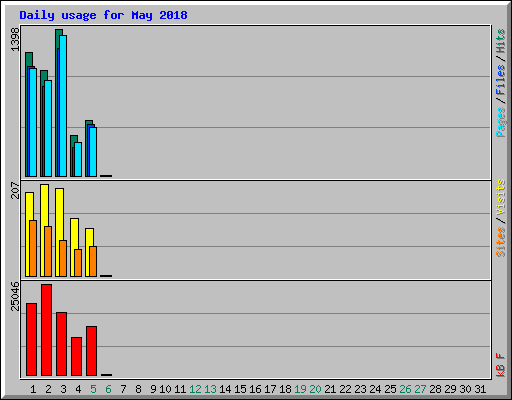Select the cyan Pages bar for day 1

[x=33, y=122]
